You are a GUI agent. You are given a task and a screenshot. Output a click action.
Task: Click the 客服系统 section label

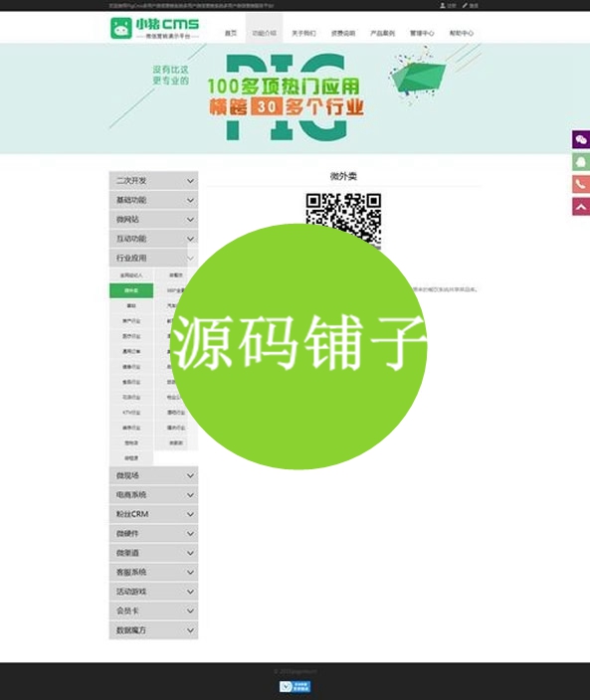pyautogui.click(x=131, y=572)
